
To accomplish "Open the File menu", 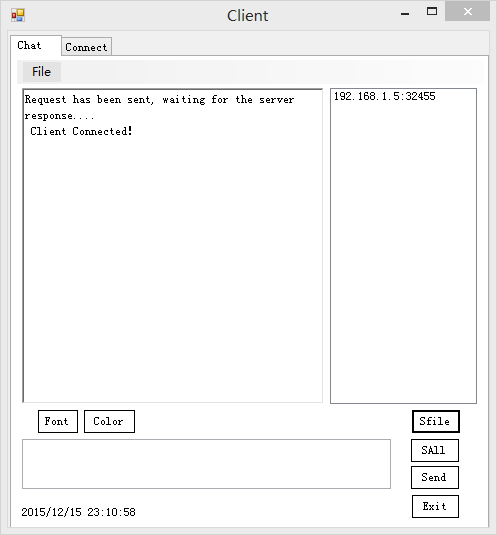I will (x=42, y=72).
